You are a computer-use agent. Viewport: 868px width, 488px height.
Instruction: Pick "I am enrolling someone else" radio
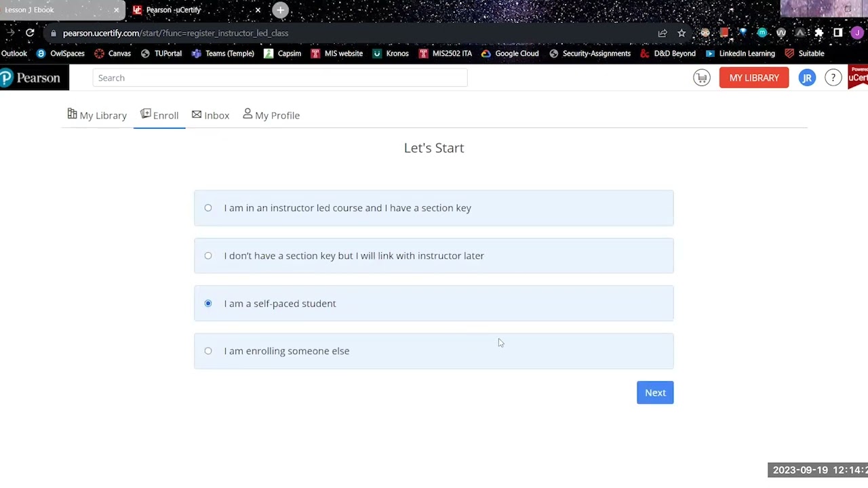208,350
